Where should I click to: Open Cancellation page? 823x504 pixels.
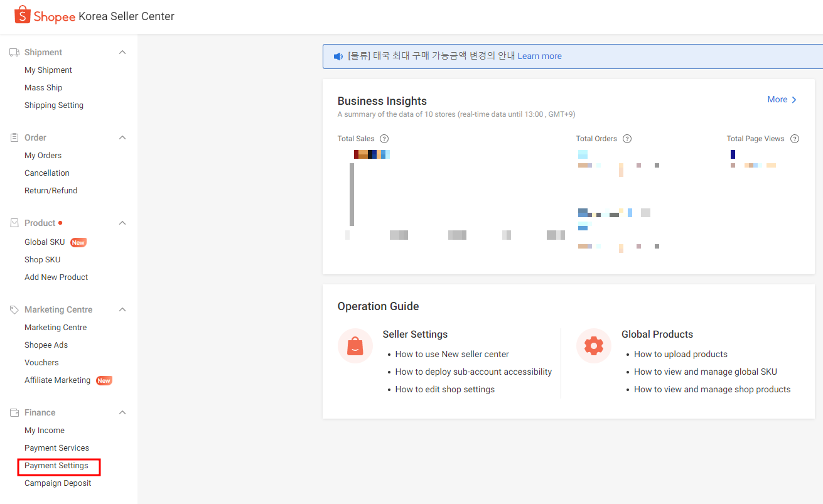coord(47,173)
